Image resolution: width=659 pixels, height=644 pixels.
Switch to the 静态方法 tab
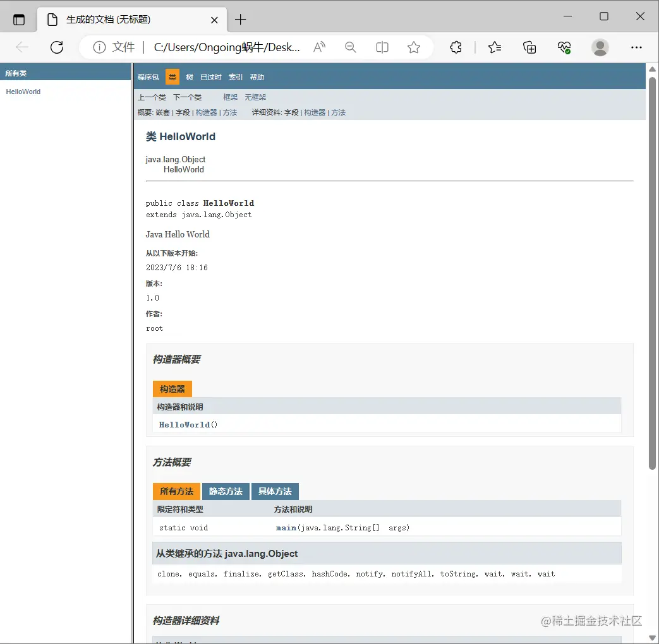(226, 491)
